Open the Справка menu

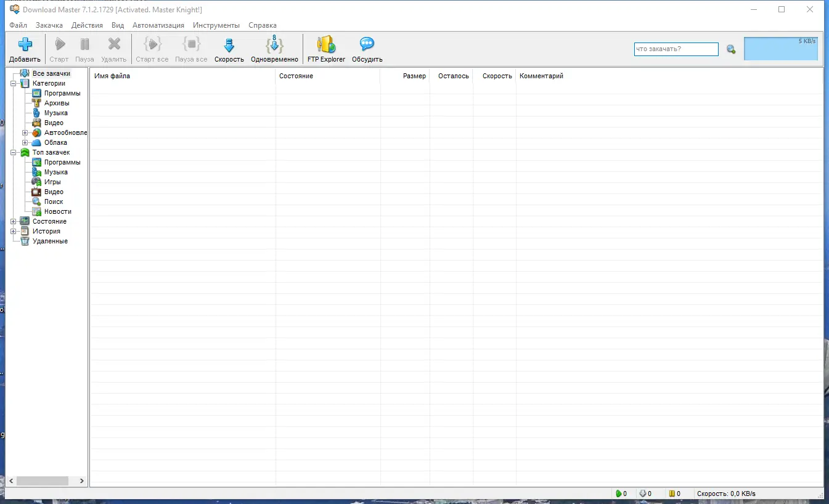coord(263,25)
